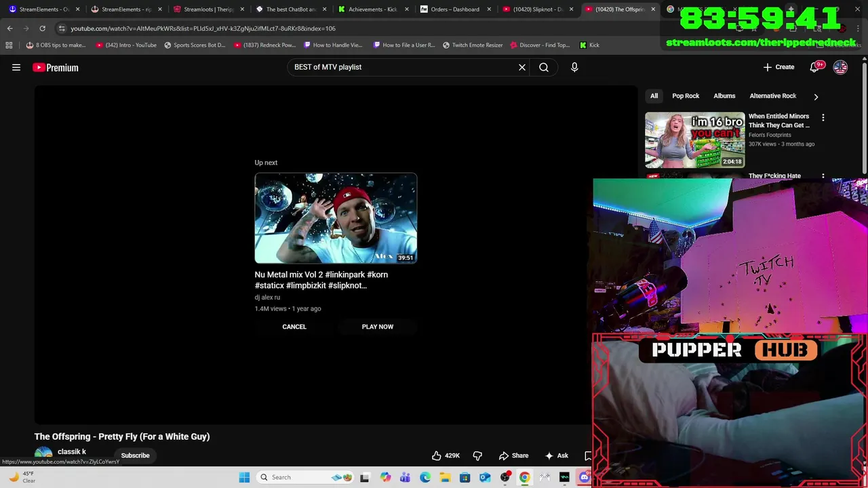This screenshot has height=488, width=868.
Task: Open Microsoft Store from taskbar
Action: (465, 477)
